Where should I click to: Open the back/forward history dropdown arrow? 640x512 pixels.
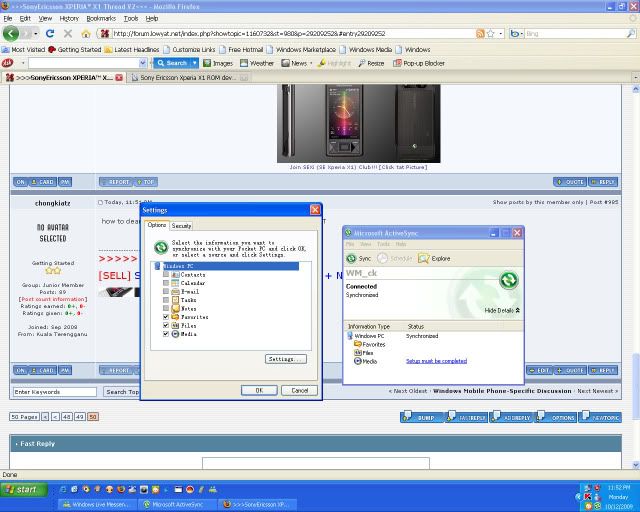coord(36,33)
